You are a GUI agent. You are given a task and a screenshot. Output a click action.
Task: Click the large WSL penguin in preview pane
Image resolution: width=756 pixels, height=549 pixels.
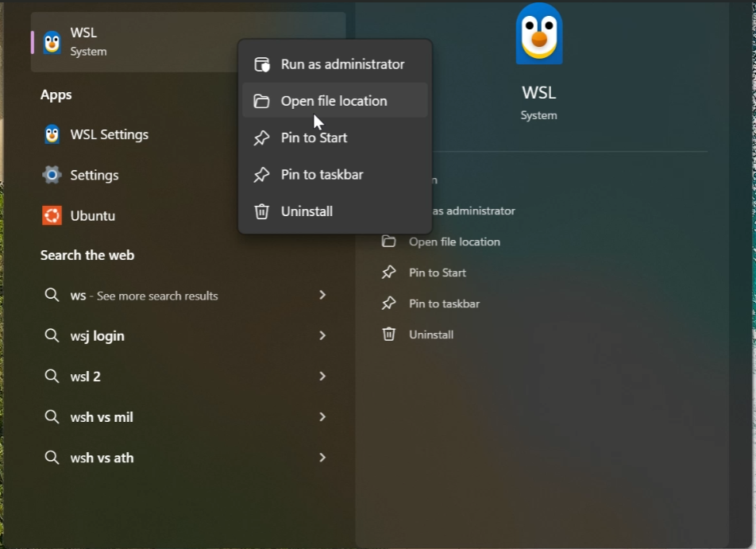click(x=539, y=34)
